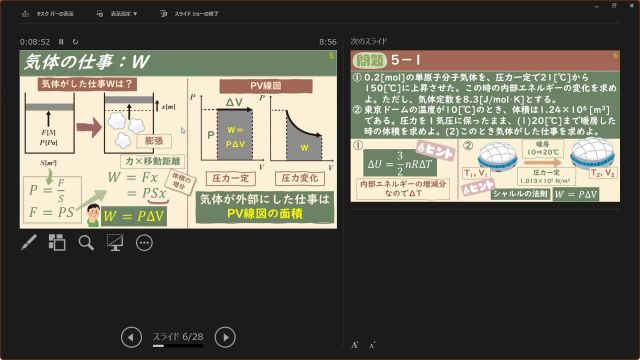The image size is (640, 360).
Task: Open the display settings dropdown
Action: click(117, 13)
